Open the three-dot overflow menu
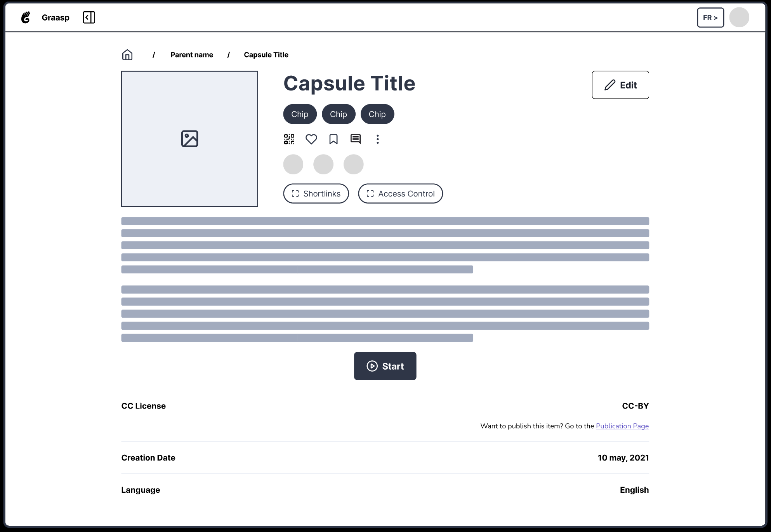 click(378, 139)
